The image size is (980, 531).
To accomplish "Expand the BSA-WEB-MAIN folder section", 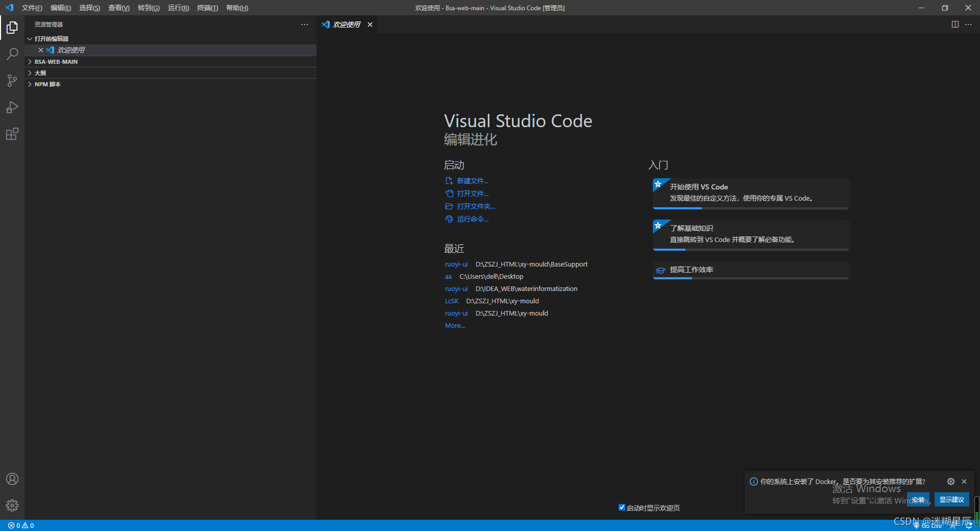I will point(170,62).
